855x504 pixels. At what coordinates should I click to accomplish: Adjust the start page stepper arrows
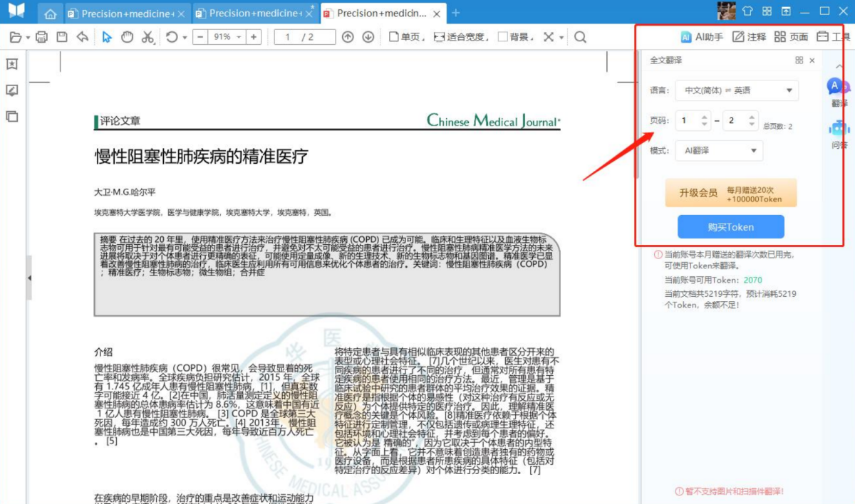pos(705,120)
